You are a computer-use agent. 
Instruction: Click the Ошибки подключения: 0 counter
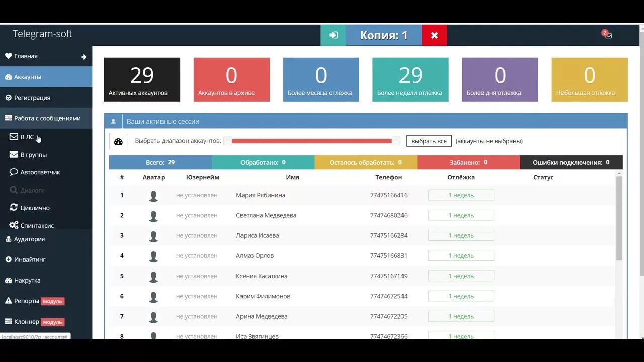(571, 162)
